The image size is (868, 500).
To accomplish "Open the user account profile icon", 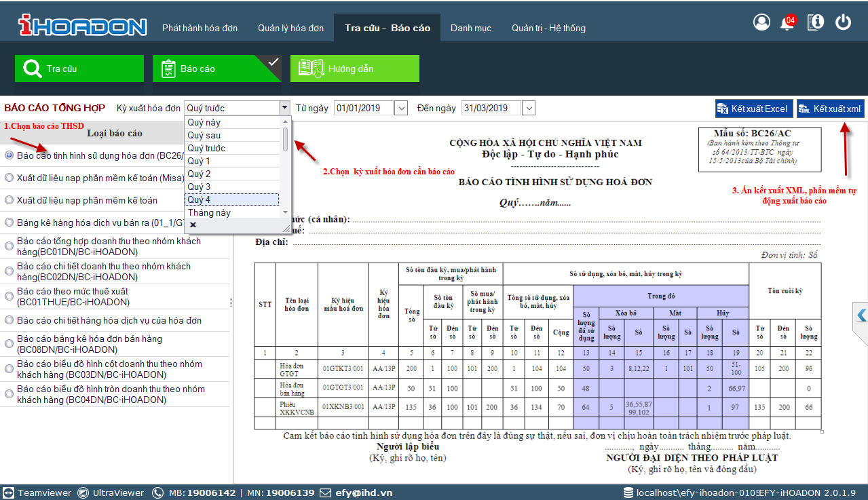I will 761,22.
